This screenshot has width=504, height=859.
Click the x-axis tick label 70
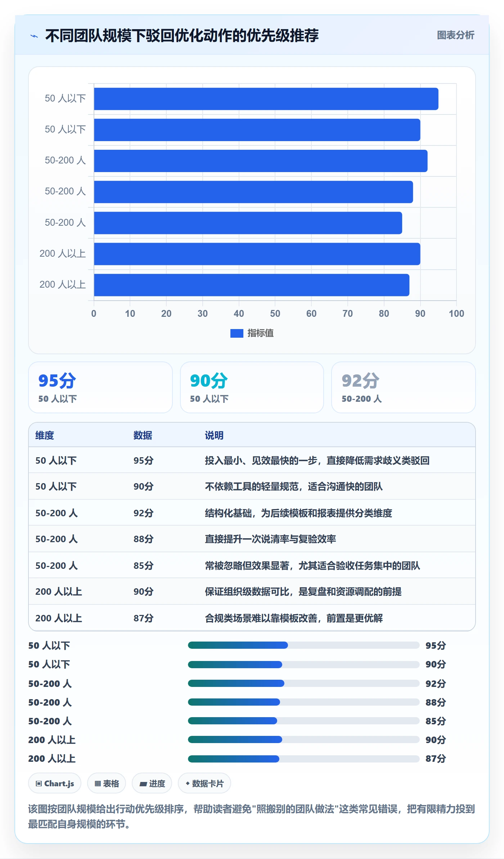click(348, 314)
